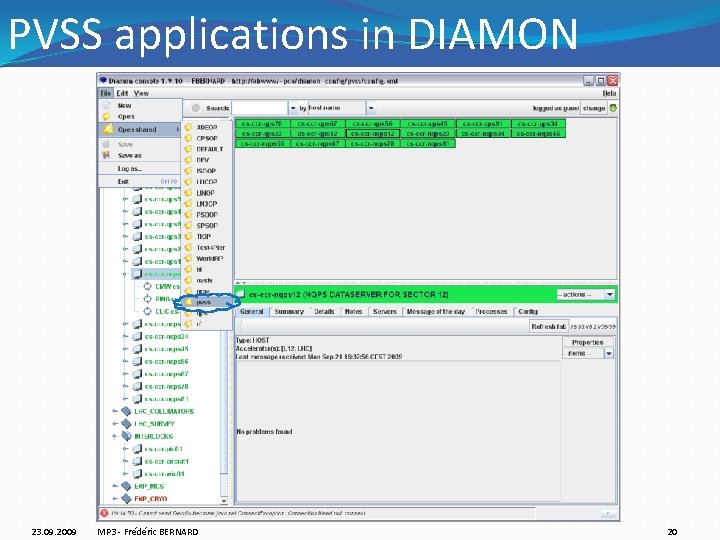Expand the LHC_COLLIMATORS tree node

tap(115, 411)
